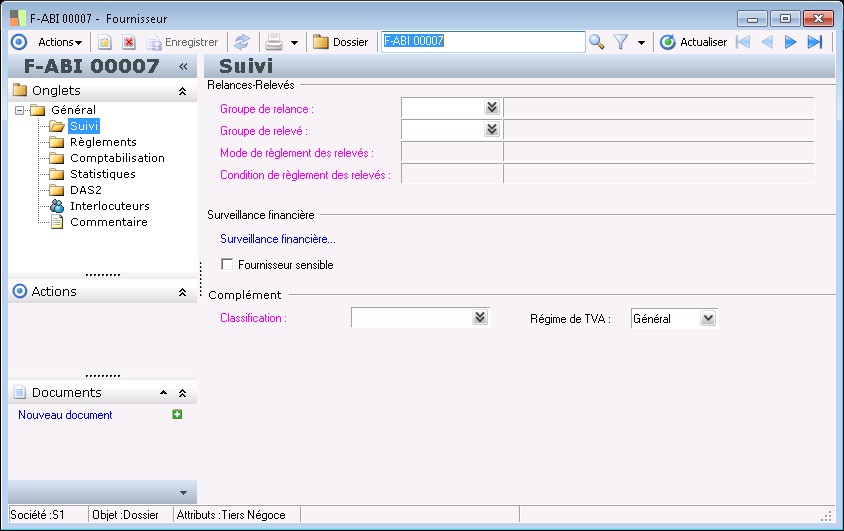Image resolution: width=844 pixels, height=531 pixels.
Task: Open the Régime de TVA dropdown
Action: tap(708, 318)
